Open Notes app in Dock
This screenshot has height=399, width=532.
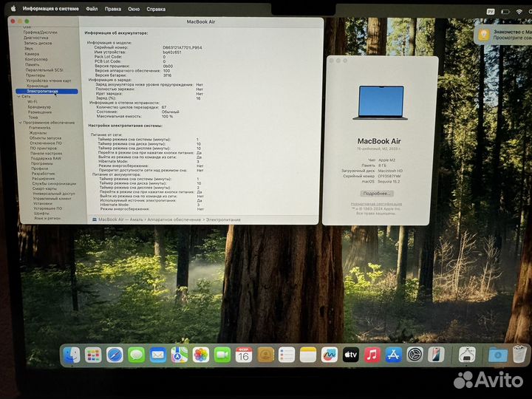click(x=308, y=355)
